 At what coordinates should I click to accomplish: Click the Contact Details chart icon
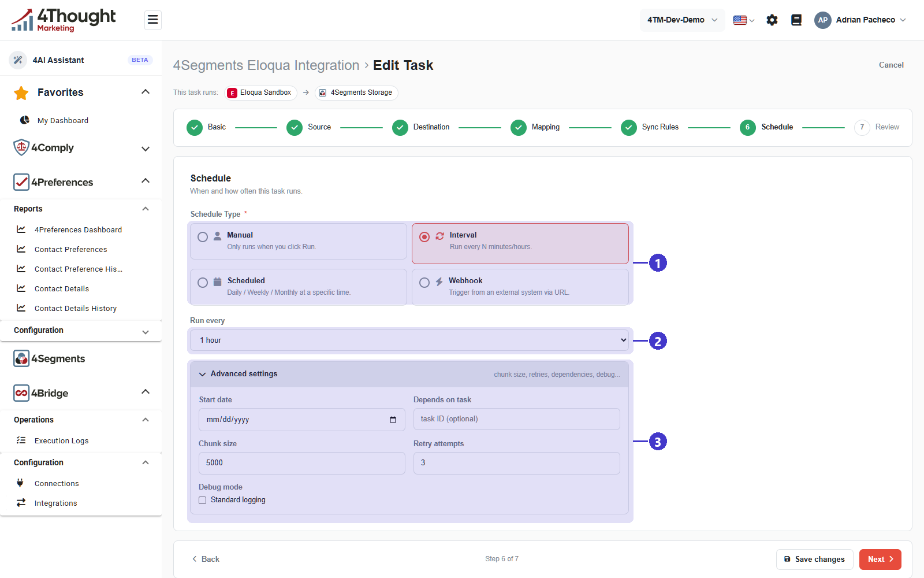[21, 288]
